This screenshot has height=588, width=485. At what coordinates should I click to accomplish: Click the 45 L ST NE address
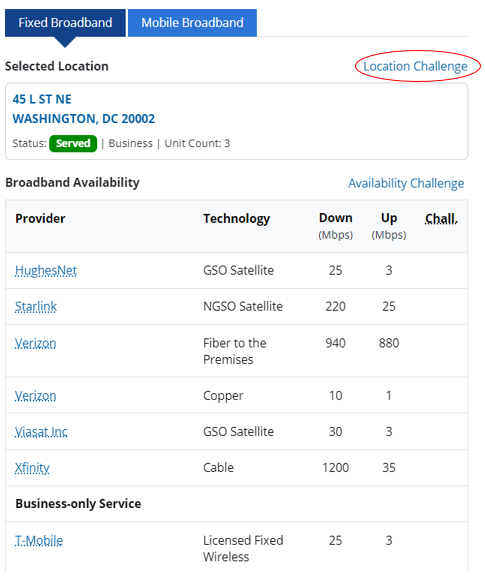(x=42, y=99)
